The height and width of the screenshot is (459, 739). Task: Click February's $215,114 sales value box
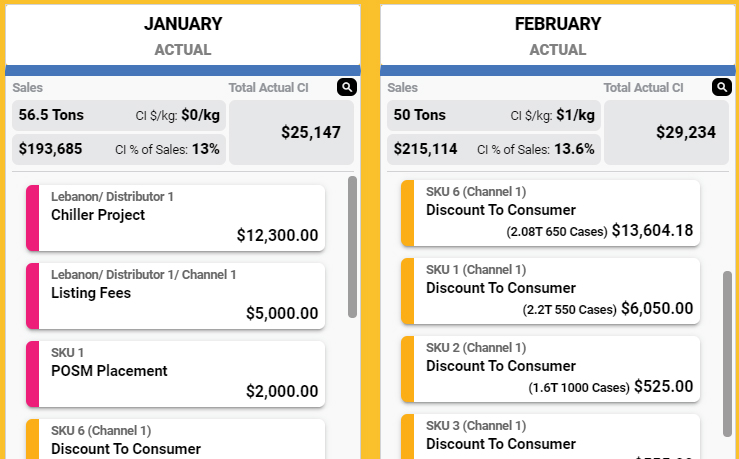[x=494, y=150]
